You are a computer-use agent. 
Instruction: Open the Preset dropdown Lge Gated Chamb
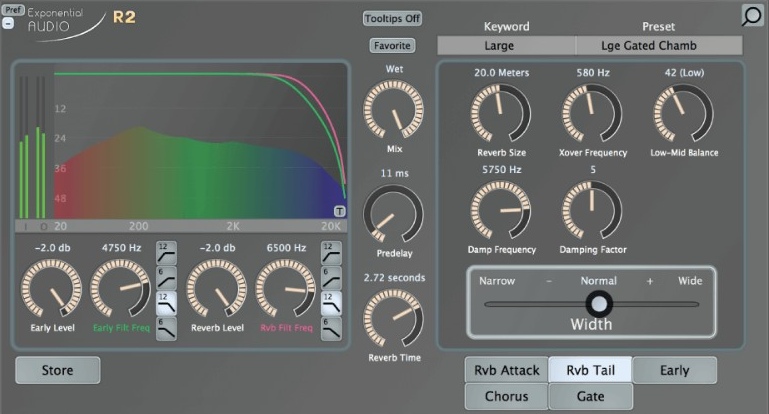point(659,46)
